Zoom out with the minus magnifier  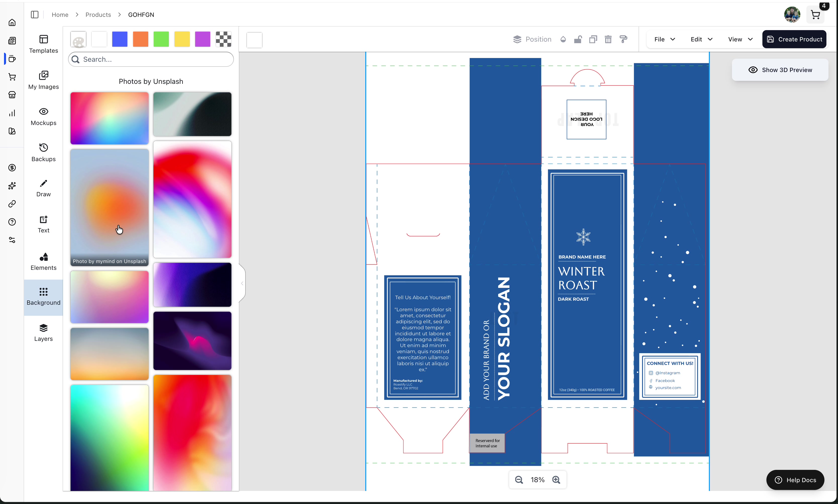tap(518, 480)
